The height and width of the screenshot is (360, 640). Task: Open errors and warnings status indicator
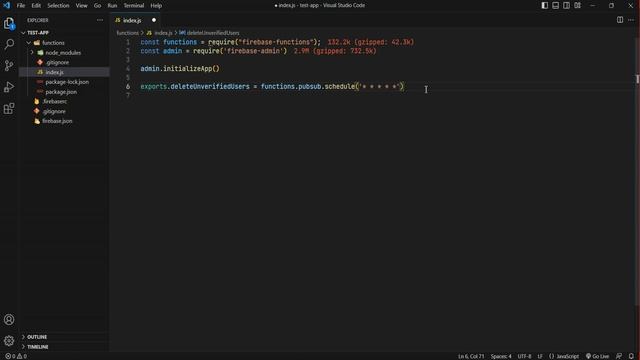[16, 356]
